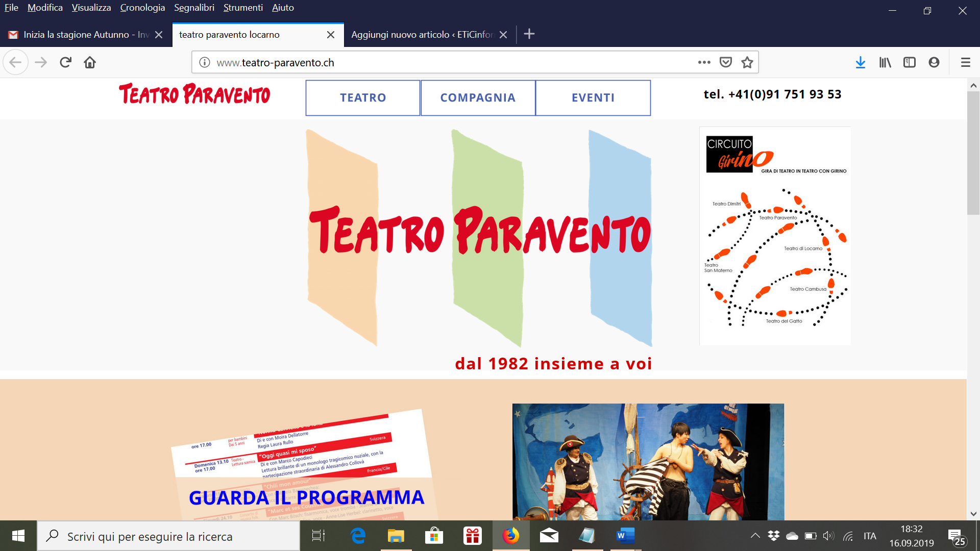Image resolution: width=980 pixels, height=551 pixels.
Task: Open the Modifica menu
Action: pyautogui.click(x=45, y=8)
